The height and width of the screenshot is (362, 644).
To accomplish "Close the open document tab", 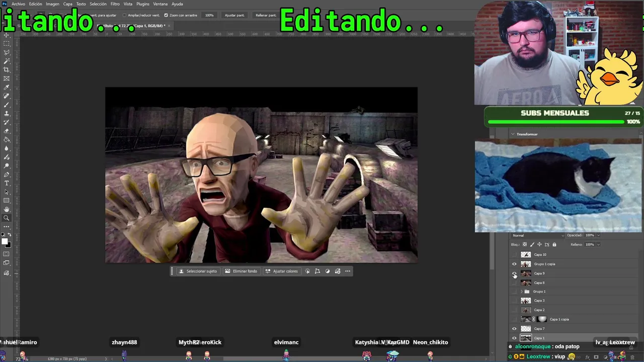I will [x=169, y=26].
